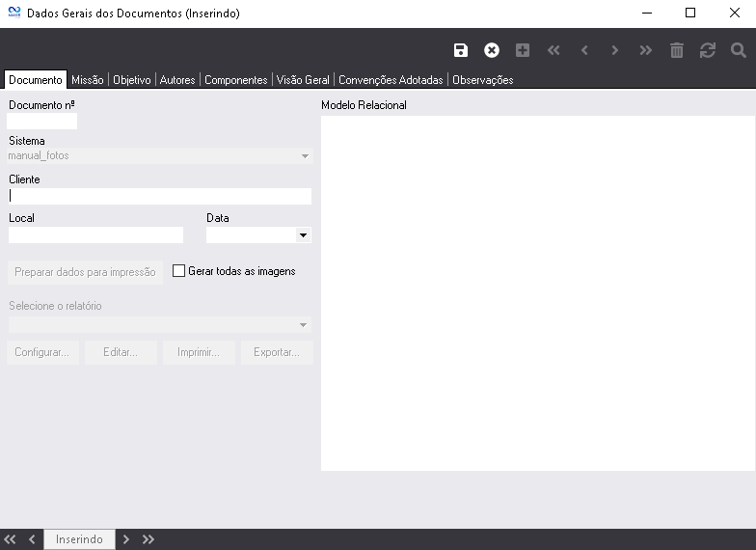Click the delete (trash can) icon
Viewport: 756px width, 550px height.
tap(677, 50)
